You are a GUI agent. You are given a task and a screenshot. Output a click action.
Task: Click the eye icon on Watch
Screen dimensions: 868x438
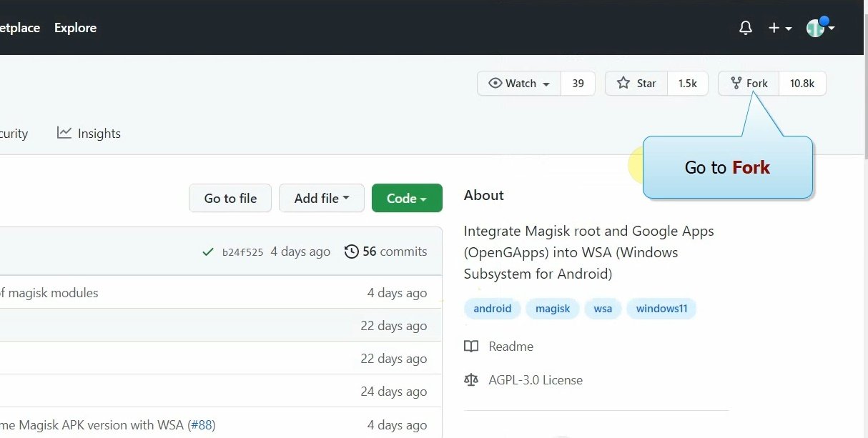pos(495,83)
